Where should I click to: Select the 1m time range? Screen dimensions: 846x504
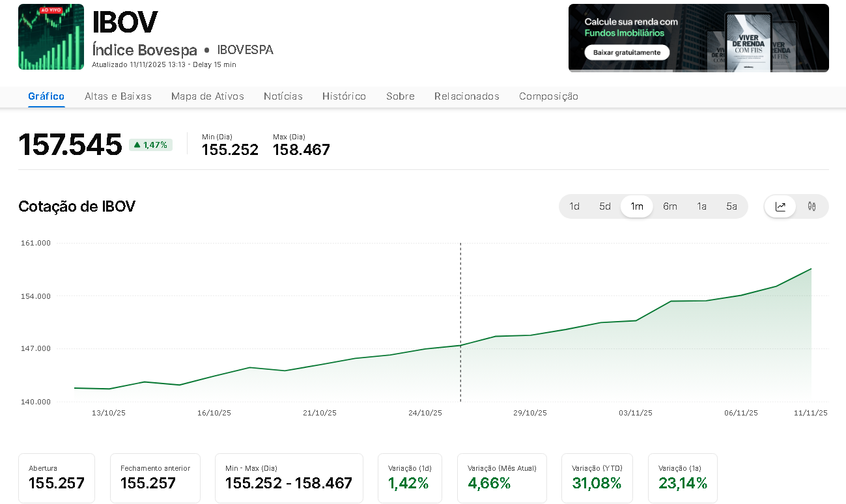[637, 206]
